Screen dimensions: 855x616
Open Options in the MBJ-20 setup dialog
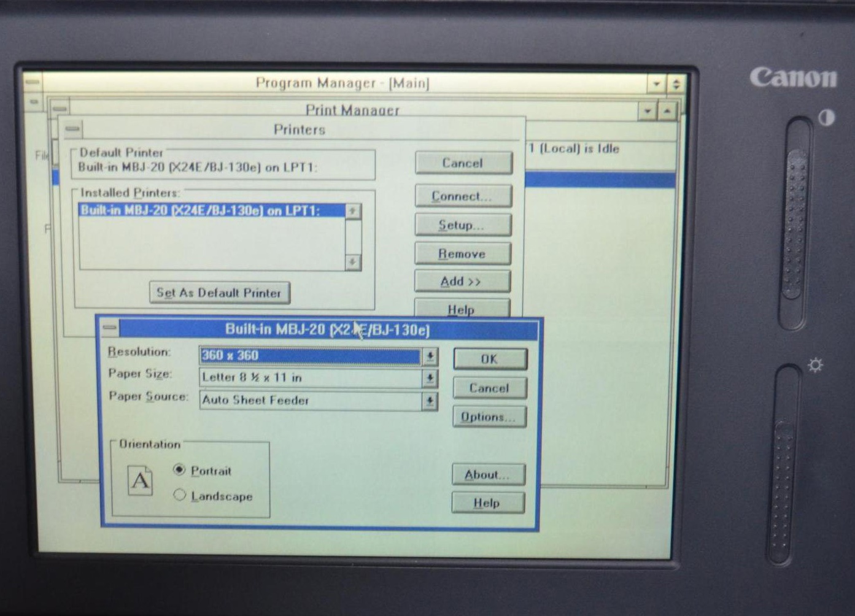(x=489, y=417)
